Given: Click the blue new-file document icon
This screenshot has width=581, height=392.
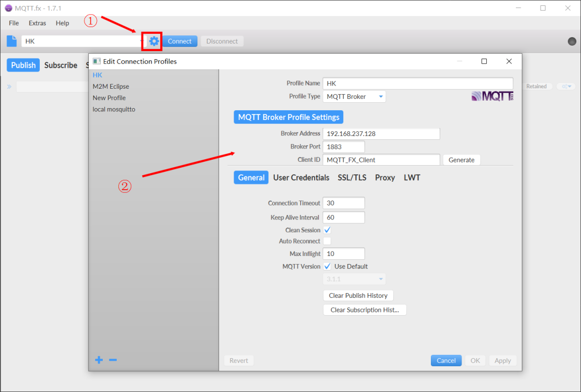Looking at the screenshot, I should [x=12, y=41].
